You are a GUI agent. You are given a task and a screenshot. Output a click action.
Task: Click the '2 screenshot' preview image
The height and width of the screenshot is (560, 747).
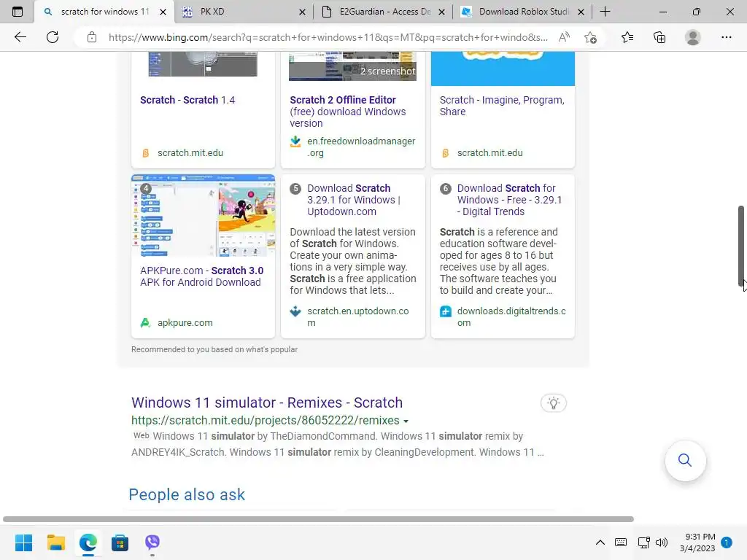(x=352, y=66)
